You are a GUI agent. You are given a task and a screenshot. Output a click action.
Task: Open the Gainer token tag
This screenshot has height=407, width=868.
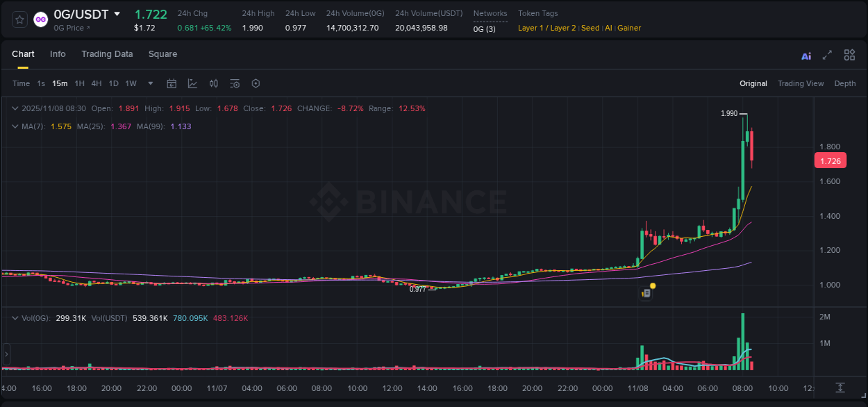coord(628,28)
